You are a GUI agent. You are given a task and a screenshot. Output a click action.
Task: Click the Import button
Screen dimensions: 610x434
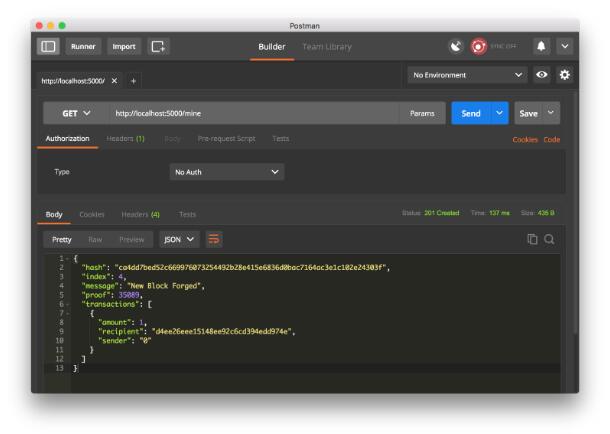pyautogui.click(x=124, y=47)
